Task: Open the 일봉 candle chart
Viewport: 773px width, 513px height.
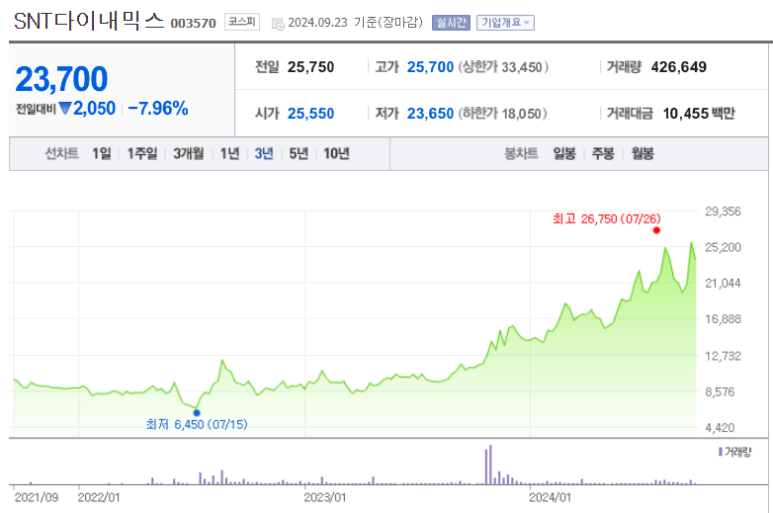Action: point(564,154)
